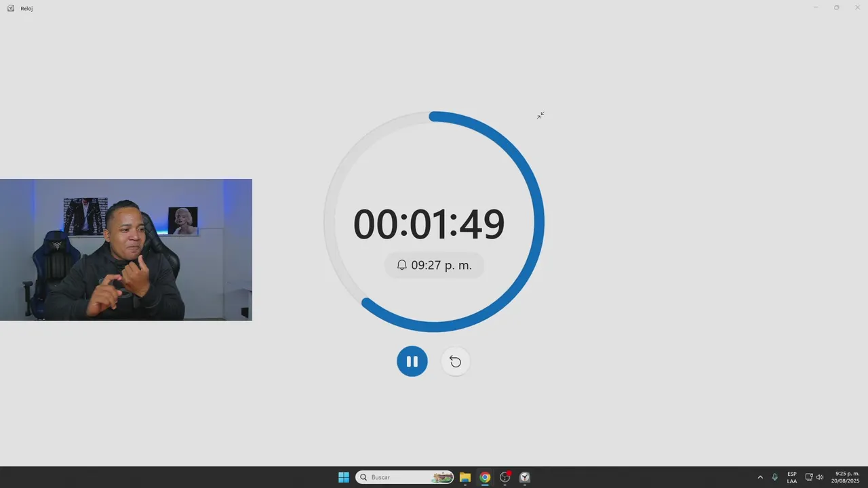Open the Windows Start menu
Image resolution: width=868 pixels, height=488 pixels.
(344, 477)
